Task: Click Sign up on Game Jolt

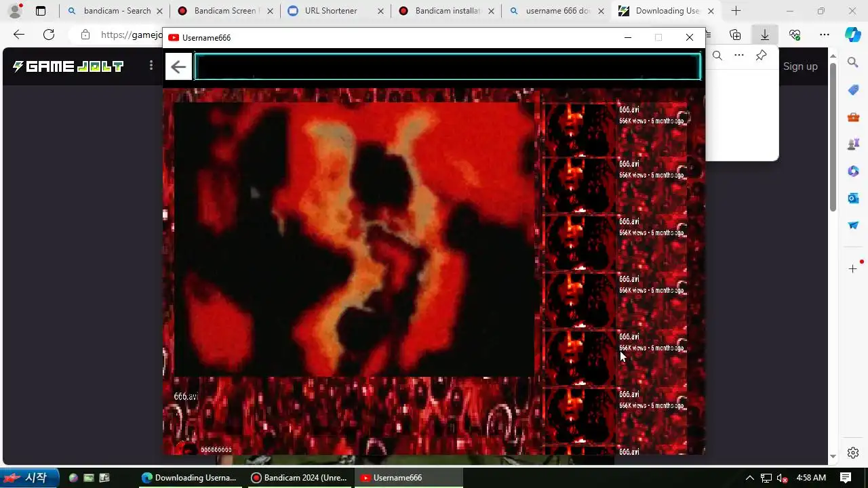Action: (800, 66)
